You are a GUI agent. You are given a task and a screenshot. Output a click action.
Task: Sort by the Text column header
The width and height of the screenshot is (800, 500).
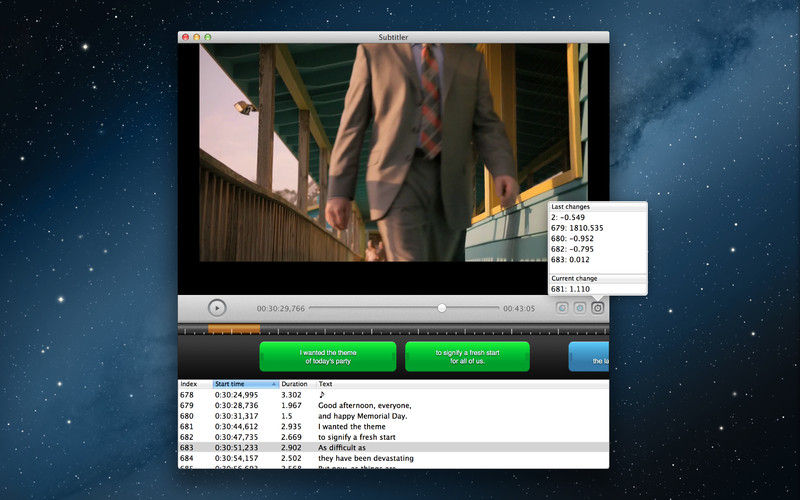tap(462, 384)
